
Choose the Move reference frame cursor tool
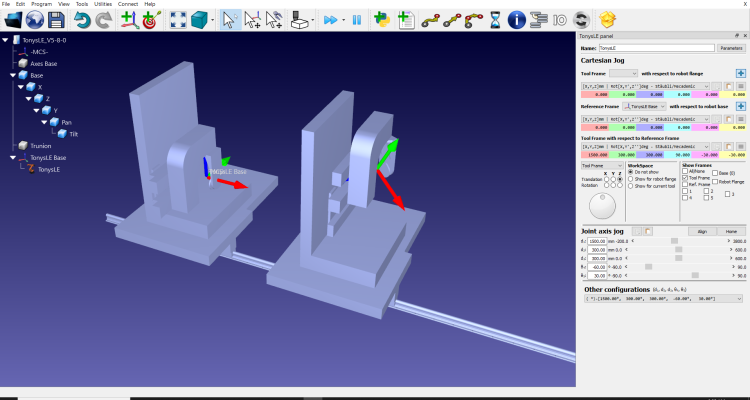(x=252, y=20)
